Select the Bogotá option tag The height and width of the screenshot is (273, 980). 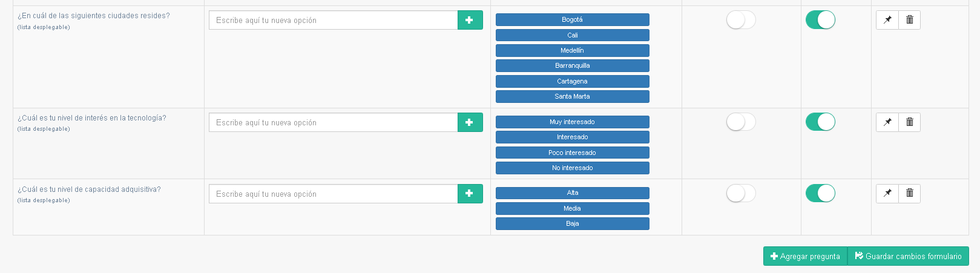[x=573, y=20]
